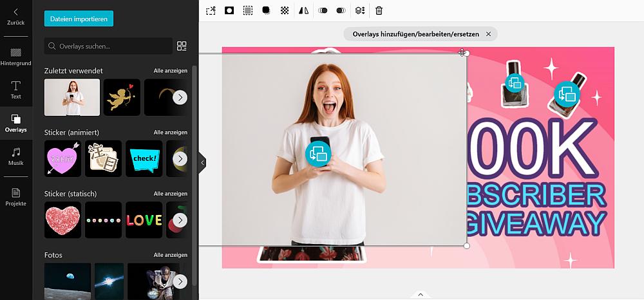The height and width of the screenshot is (300, 644).
Task: Click the fade-in toggle icon in toolbar
Action: (x=323, y=11)
